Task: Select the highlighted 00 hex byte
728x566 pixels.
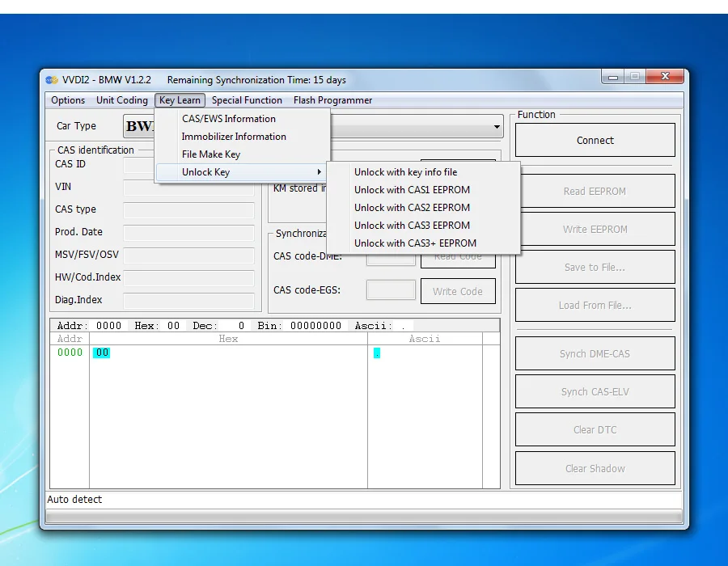Action: 102,353
